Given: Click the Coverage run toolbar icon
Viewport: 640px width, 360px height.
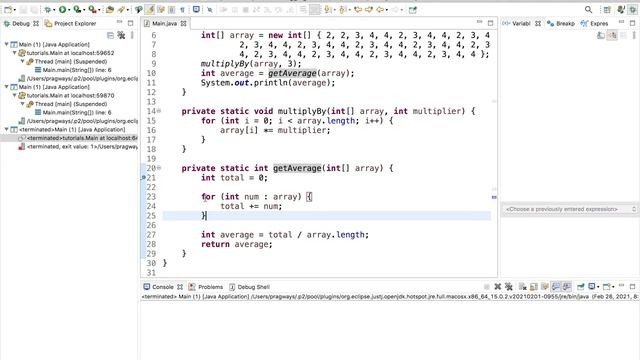Looking at the screenshot, I should click(x=77, y=9).
